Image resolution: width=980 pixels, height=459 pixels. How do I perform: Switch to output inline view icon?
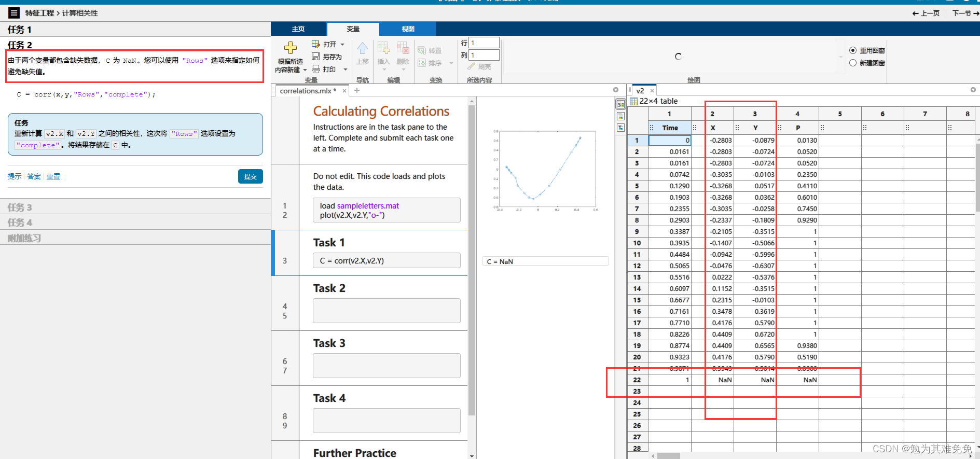click(620, 116)
